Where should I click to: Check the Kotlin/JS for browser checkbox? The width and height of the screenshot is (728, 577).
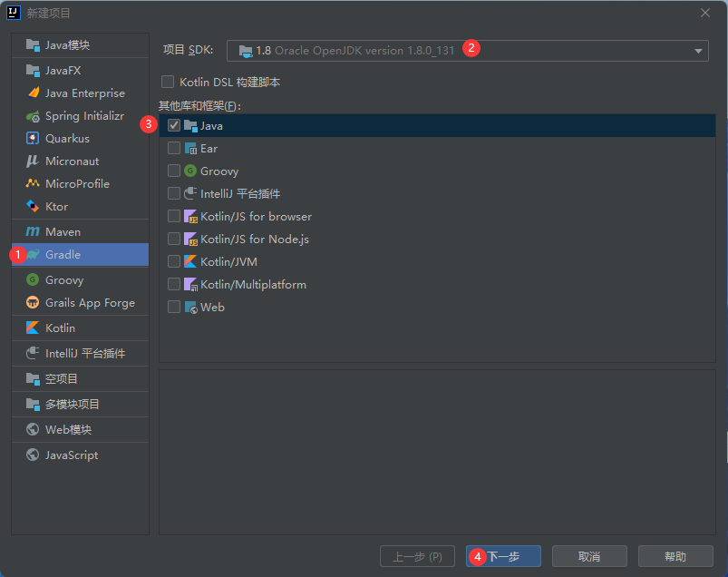(x=174, y=216)
